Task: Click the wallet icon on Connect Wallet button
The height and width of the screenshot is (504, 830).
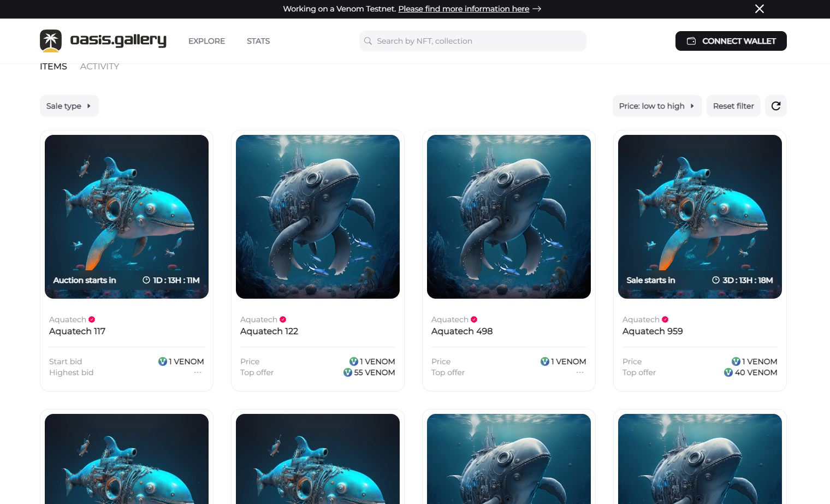Action: click(691, 40)
